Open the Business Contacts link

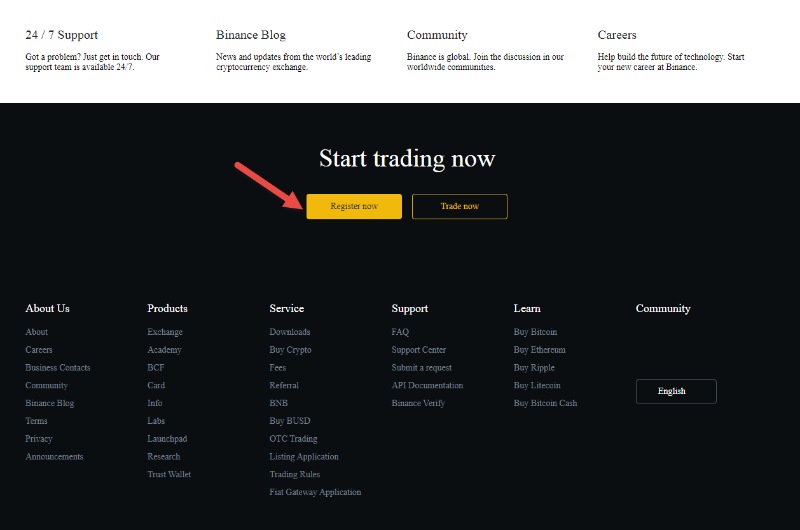point(58,368)
